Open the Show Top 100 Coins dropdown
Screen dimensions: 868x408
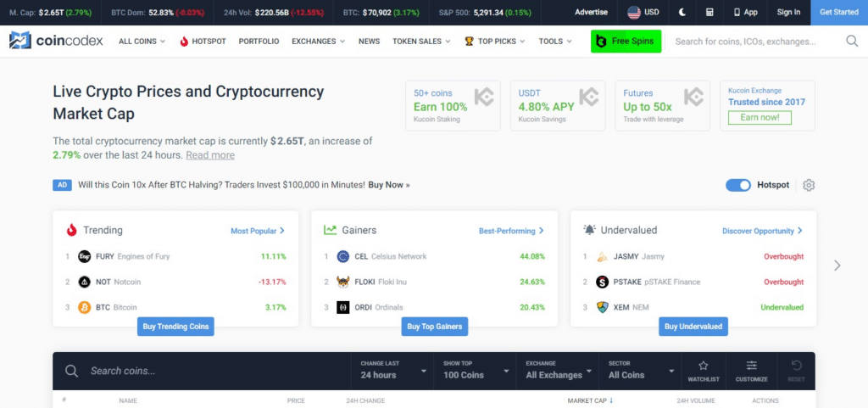point(476,371)
